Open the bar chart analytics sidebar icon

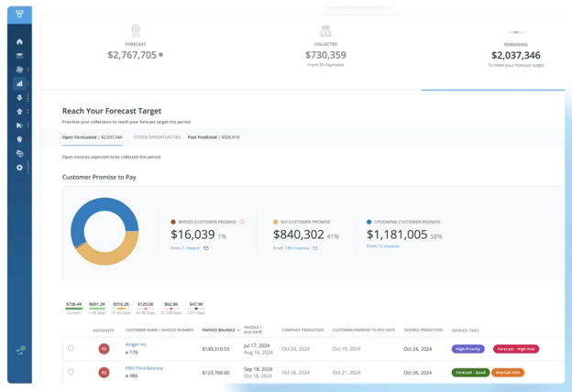click(19, 83)
